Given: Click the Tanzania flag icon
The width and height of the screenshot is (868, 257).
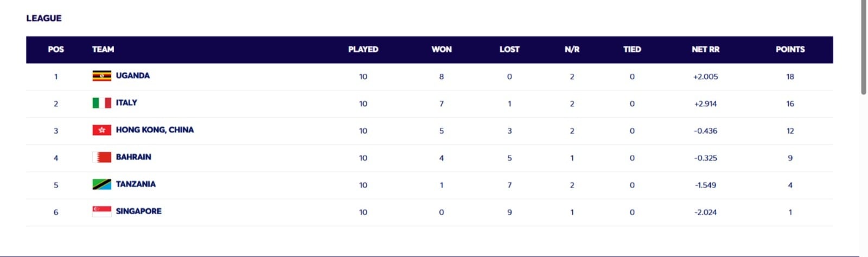Looking at the screenshot, I should coord(101,184).
